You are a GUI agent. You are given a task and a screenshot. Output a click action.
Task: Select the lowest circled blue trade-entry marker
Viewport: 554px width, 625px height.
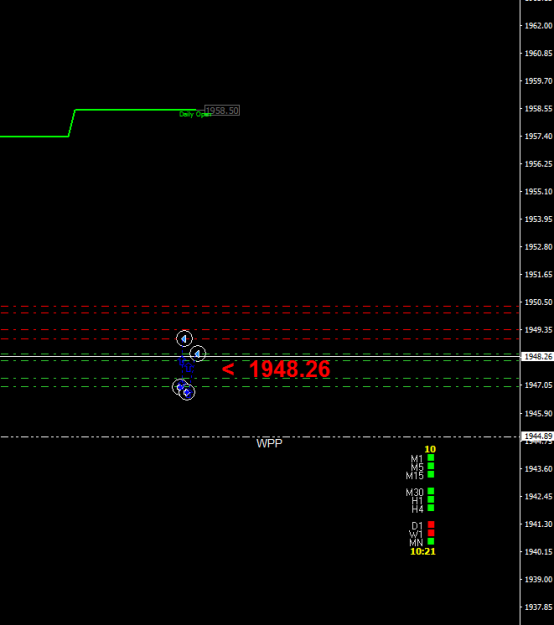click(187, 393)
